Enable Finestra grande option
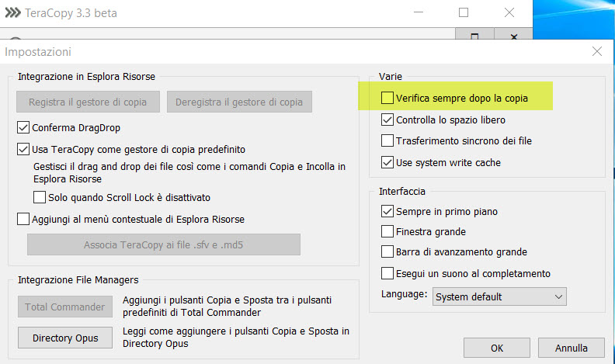615x364 pixels. (x=387, y=231)
